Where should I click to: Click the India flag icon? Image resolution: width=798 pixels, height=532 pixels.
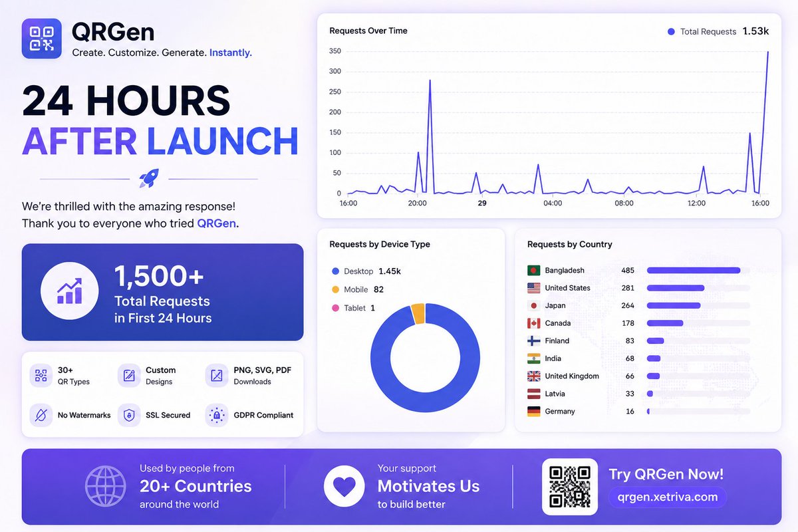[x=534, y=358]
